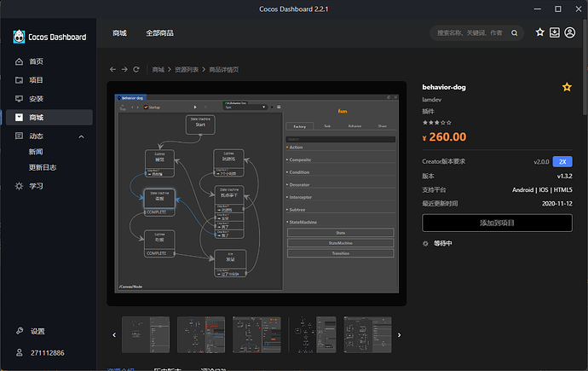Viewport: 588px width, 371px height.
Task: Click the vertical scrollbar on right edge
Action: (x=585, y=67)
